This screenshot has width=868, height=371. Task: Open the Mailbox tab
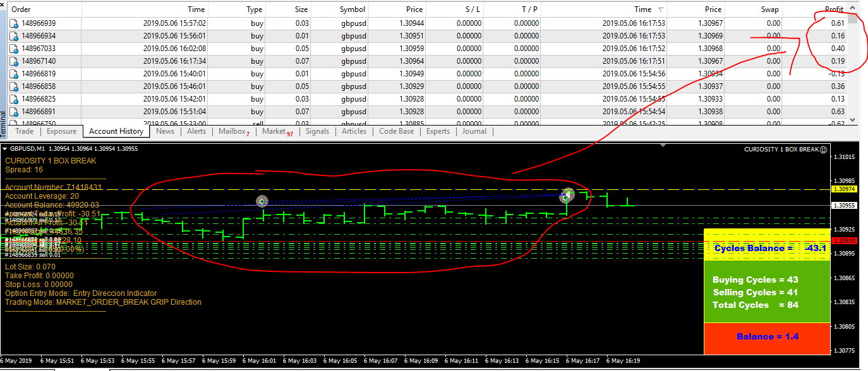click(234, 131)
